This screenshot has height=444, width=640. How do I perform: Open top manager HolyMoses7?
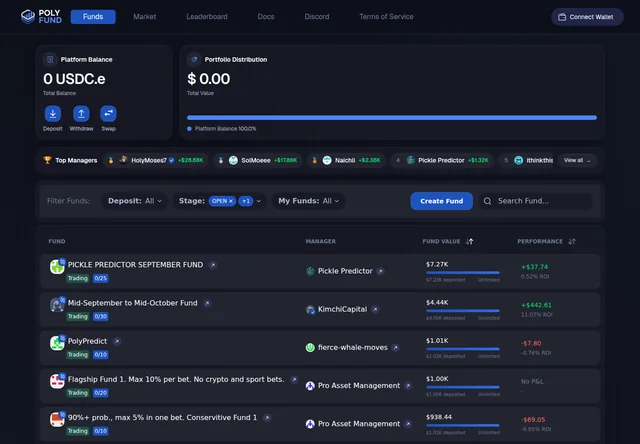tap(155, 160)
